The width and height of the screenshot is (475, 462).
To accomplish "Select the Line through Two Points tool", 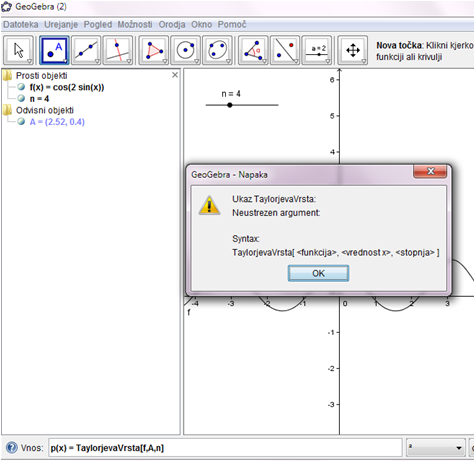I will coord(86,50).
